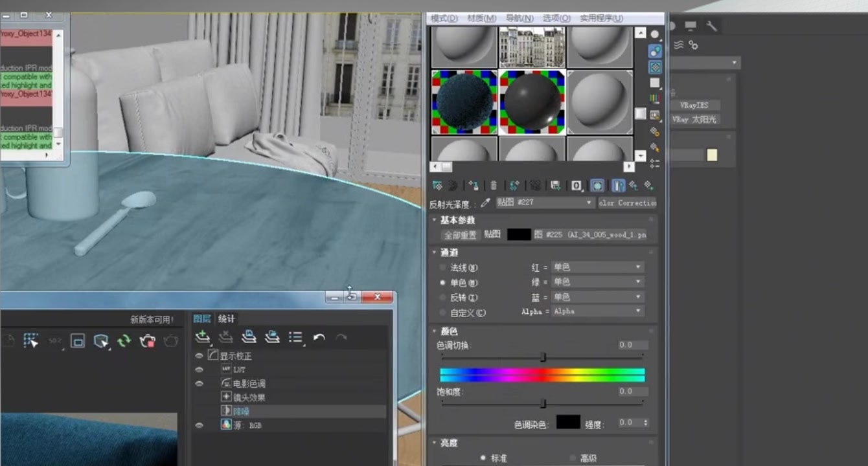Click the video color check icon

(x=655, y=99)
